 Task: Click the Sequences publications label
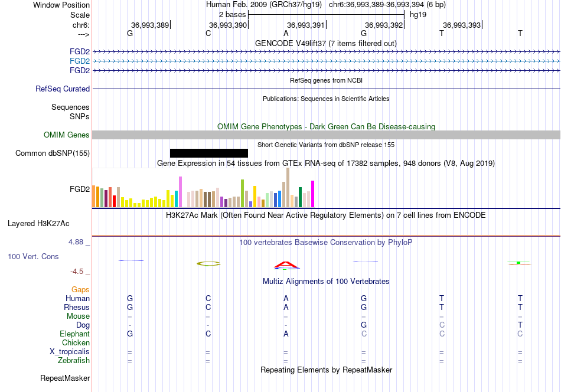(70, 107)
